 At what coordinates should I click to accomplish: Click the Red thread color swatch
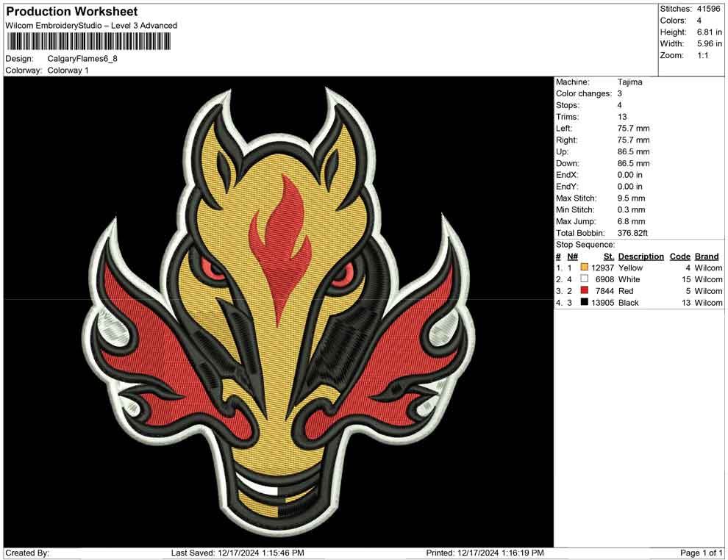point(584,290)
